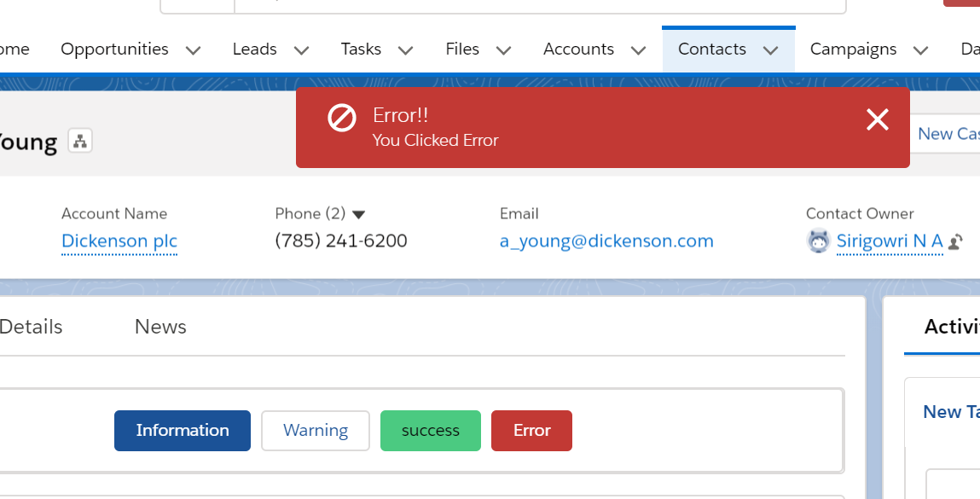The height and width of the screenshot is (499, 980).
Task: Click the global search input field
Action: 540,5
